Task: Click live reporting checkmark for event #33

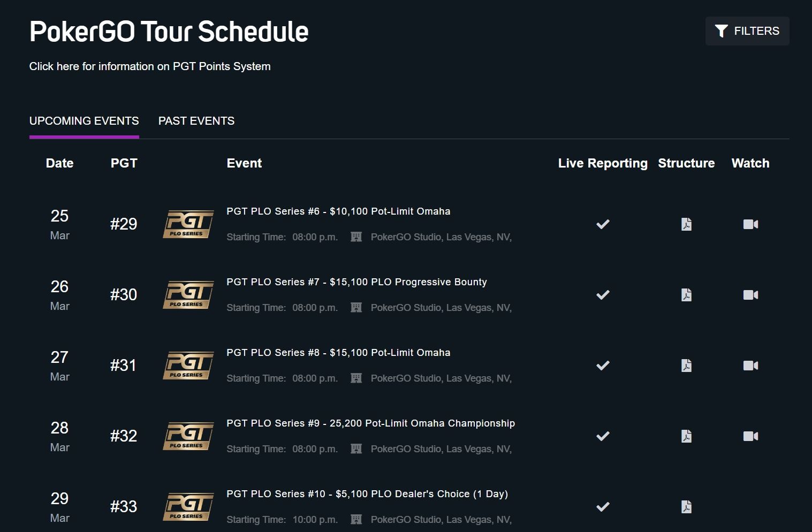Action: 603,507
